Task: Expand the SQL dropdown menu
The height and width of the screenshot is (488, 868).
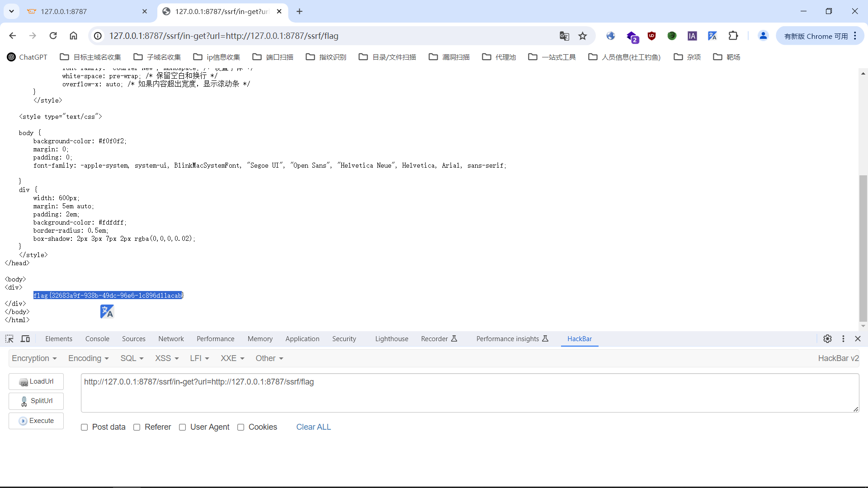Action: pyautogui.click(x=132, y=358)
